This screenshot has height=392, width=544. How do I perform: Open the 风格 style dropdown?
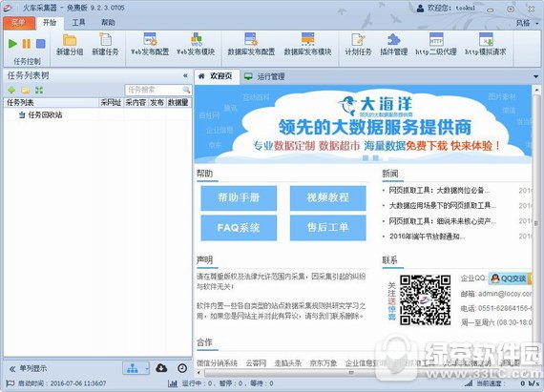pos(528,23)
